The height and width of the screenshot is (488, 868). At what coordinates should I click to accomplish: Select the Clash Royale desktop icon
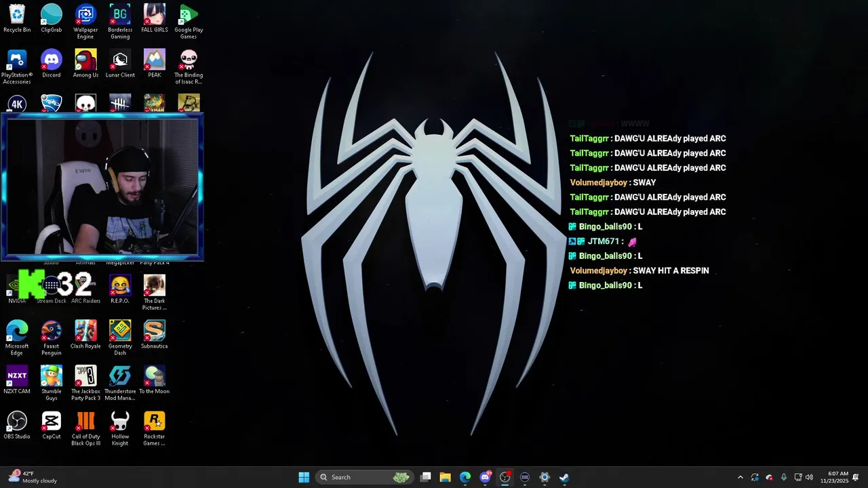point(85,335)
